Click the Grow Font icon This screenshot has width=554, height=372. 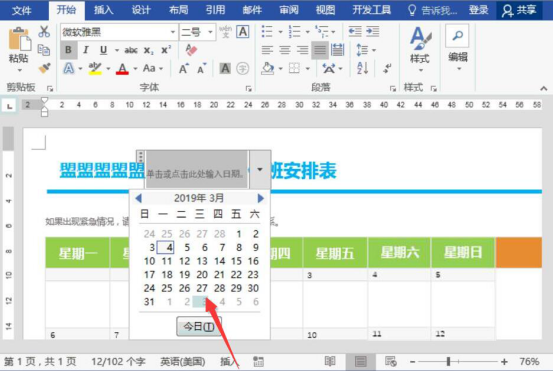point(184,68)
